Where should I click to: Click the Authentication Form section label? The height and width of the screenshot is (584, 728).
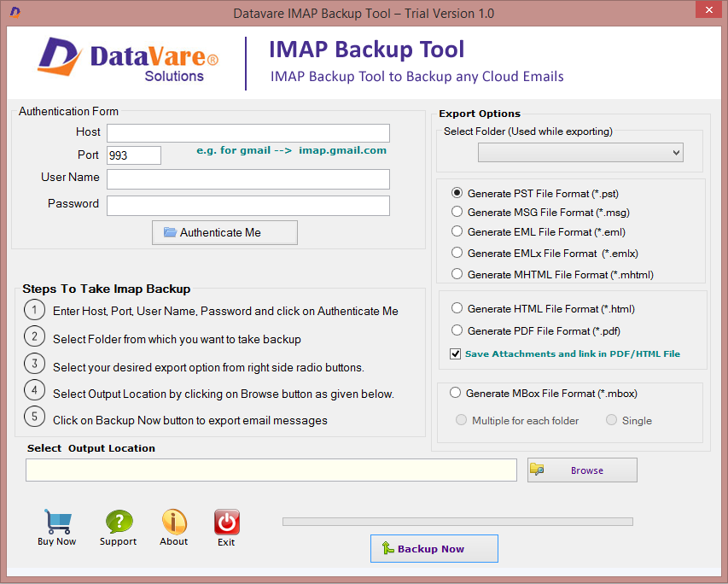coord(68,111)
